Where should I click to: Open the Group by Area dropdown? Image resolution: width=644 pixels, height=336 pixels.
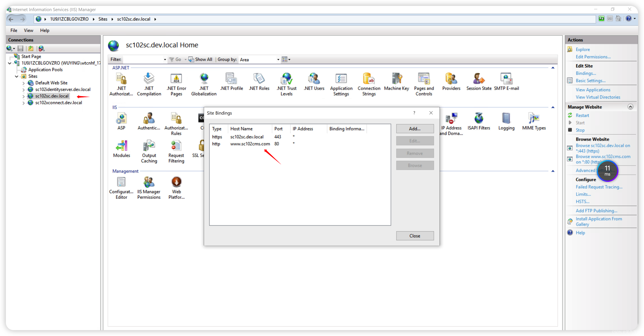click(x=278, y=59)
